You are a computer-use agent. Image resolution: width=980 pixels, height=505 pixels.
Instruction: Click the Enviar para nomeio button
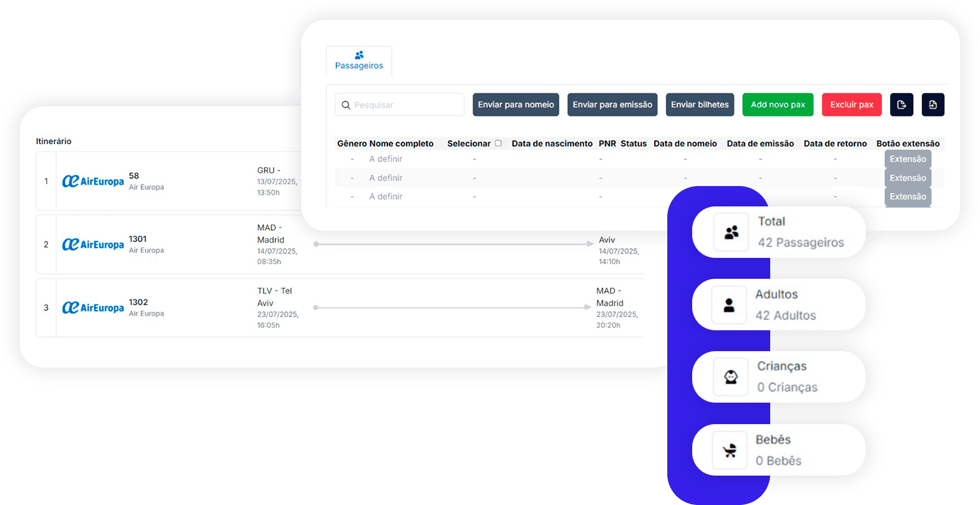point(516,105)
